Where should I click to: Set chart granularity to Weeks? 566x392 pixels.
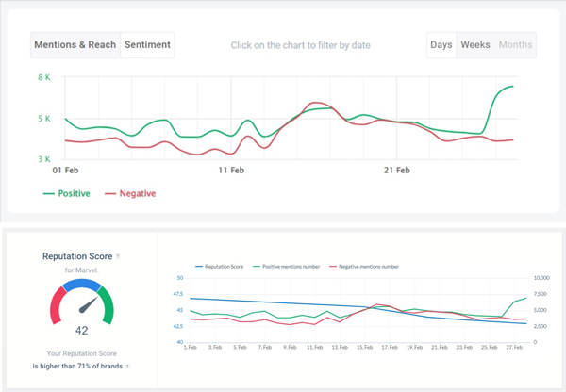475,45
